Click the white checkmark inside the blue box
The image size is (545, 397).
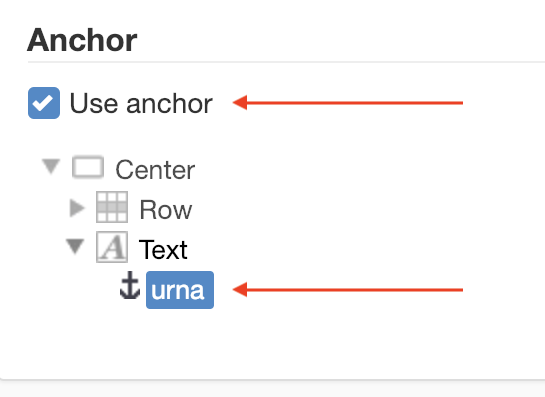pos(43,103)
